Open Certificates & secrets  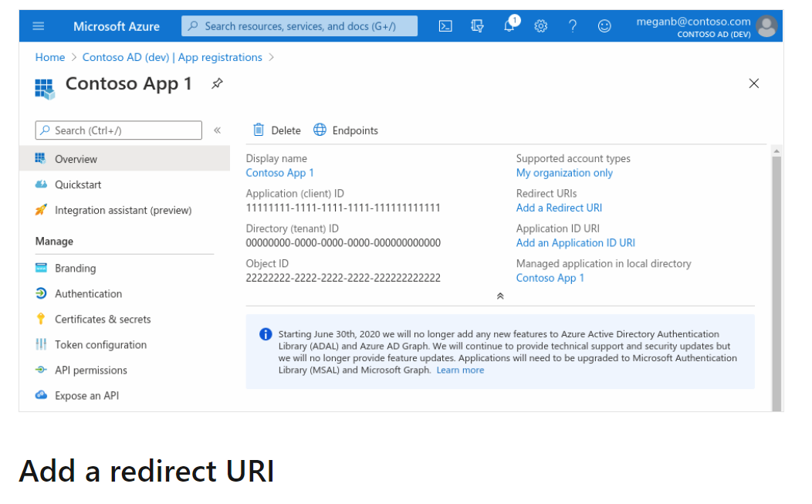point(103,319)
